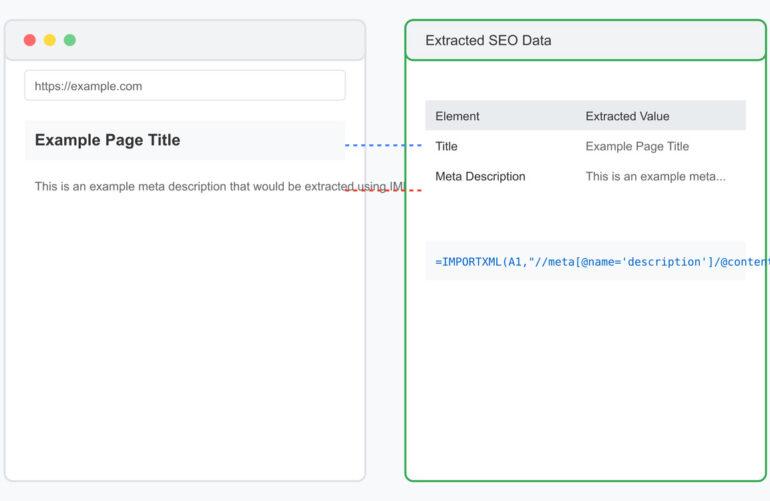Click the red close window dot

pos(30,40)
